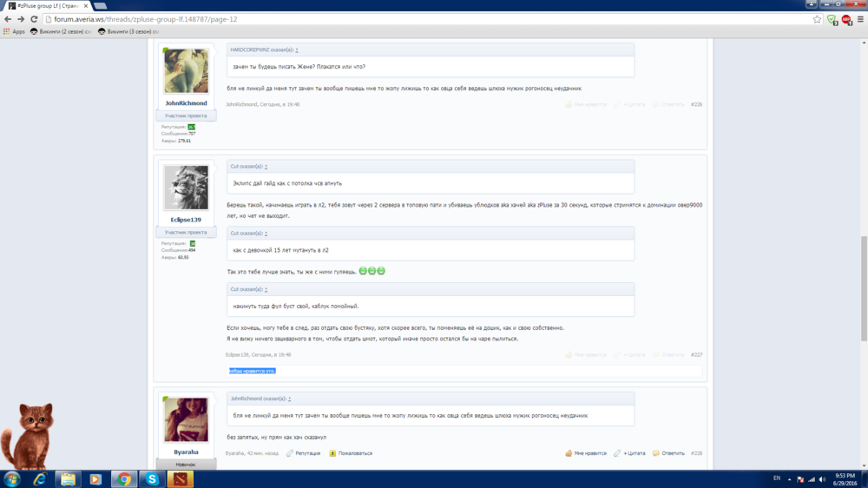Expand the quote from Cut via arrow
The height and width of the screenshot is (488, 868).
point(266,166)
